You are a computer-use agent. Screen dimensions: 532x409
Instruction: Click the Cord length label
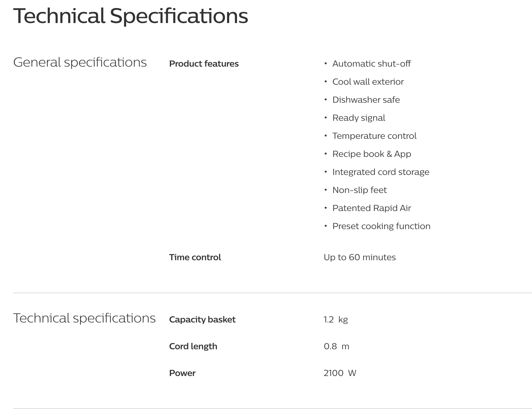[193, 346]
